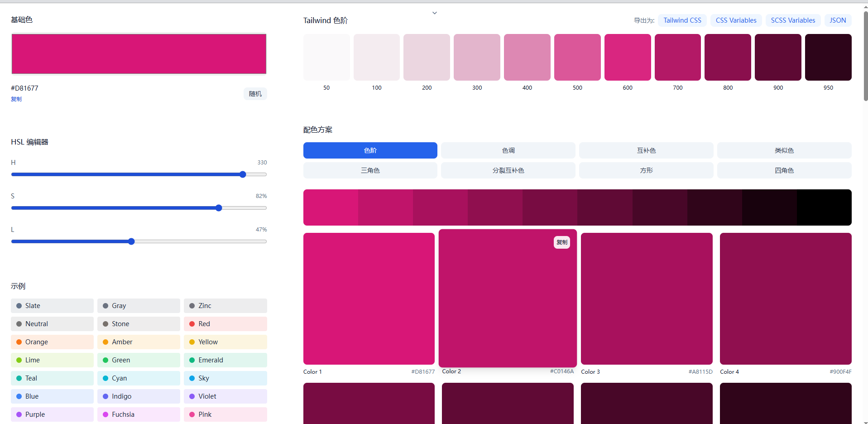Select the Indigo preset chip
The width and height of the screenshot is (868, 424).
coord(139,396)
